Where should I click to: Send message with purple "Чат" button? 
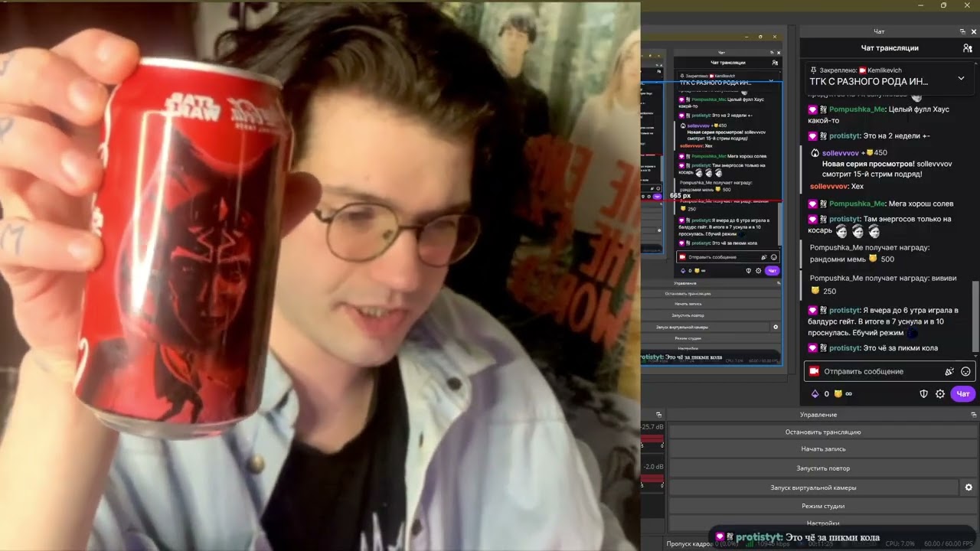pyautogui.click(x=963, y=394)
